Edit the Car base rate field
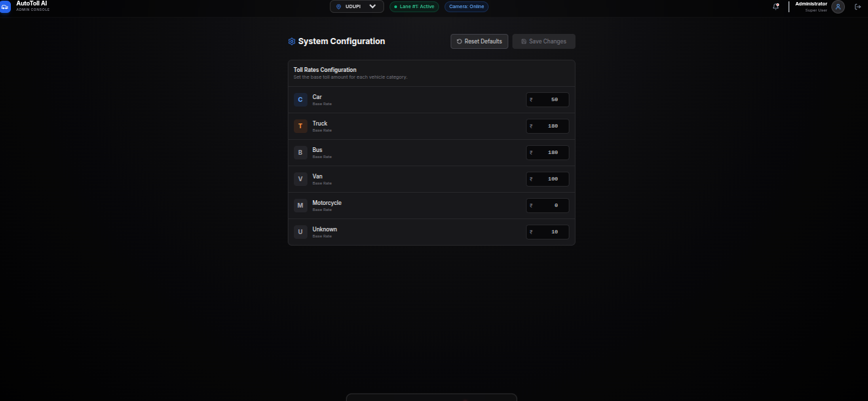 (548, 100)
